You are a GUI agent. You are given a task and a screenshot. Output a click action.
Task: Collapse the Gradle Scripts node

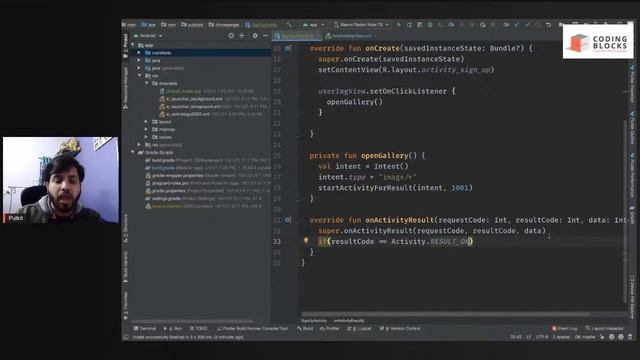(133, 152)
